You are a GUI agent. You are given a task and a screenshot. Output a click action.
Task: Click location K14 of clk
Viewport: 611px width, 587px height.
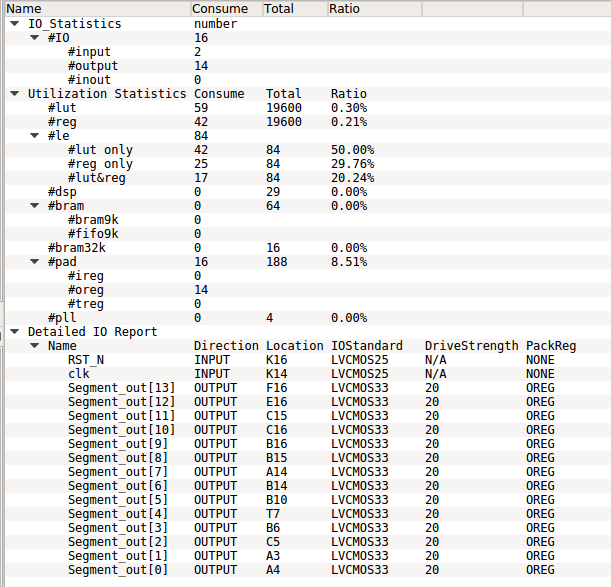pyautogui.click(x=277, y=374)
